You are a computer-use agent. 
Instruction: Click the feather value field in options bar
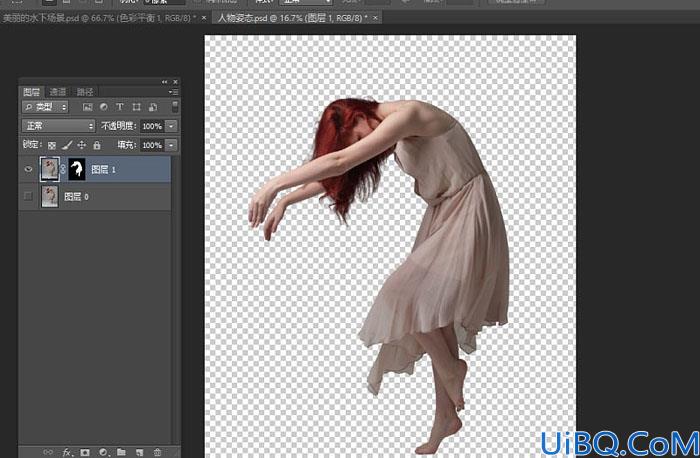(x=165, y=2)
